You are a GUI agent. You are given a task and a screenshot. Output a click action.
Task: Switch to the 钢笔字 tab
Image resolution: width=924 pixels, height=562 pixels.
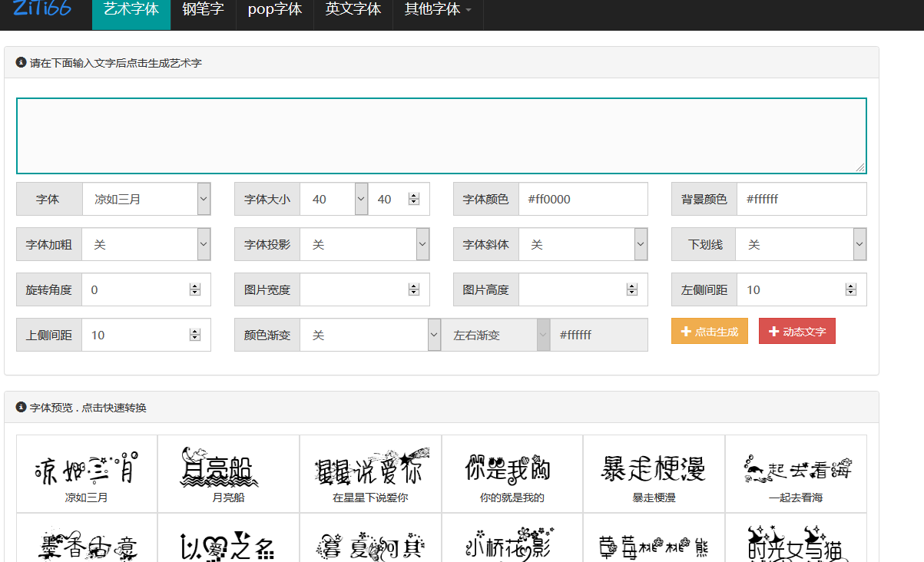tap(203, 10)
